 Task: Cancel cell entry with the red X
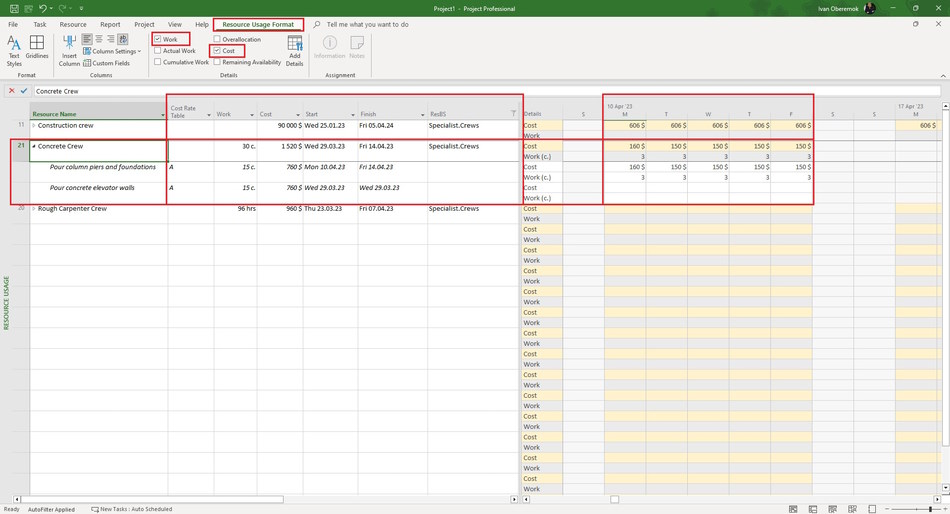pyautogui.click(x=12, y=90)
